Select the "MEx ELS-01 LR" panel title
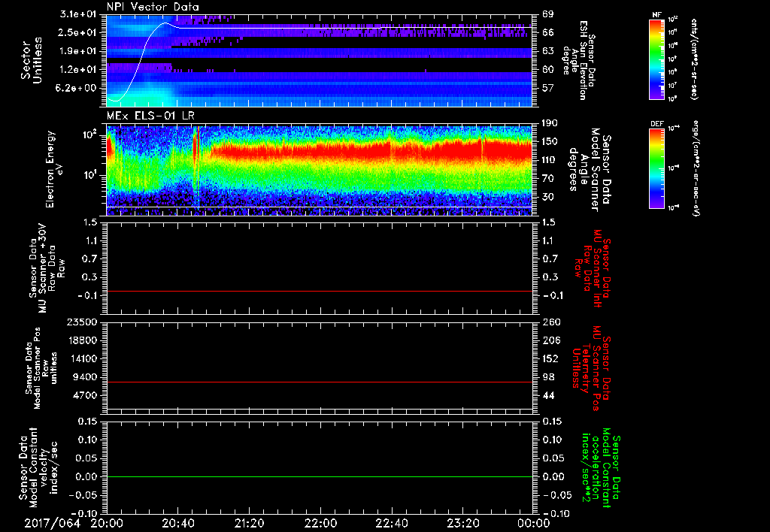This screenshot has height=532, width=770. coord(150,116)
